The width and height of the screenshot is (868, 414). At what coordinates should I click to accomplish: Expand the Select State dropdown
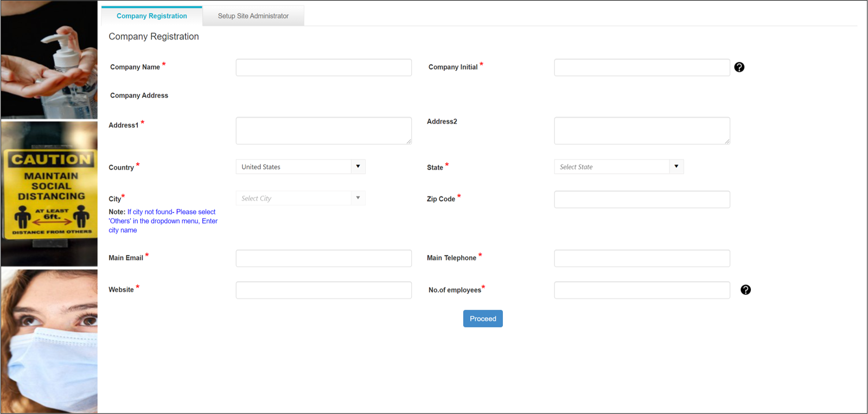618,167
